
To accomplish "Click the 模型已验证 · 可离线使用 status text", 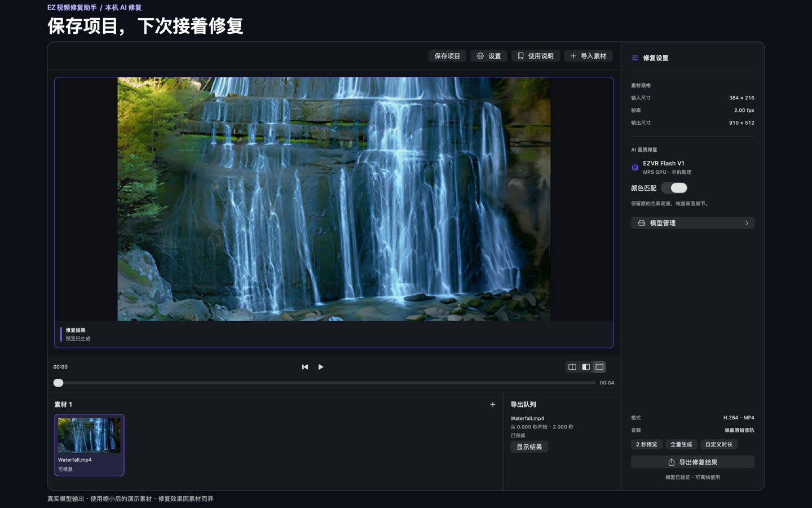I will click(692, 478).
